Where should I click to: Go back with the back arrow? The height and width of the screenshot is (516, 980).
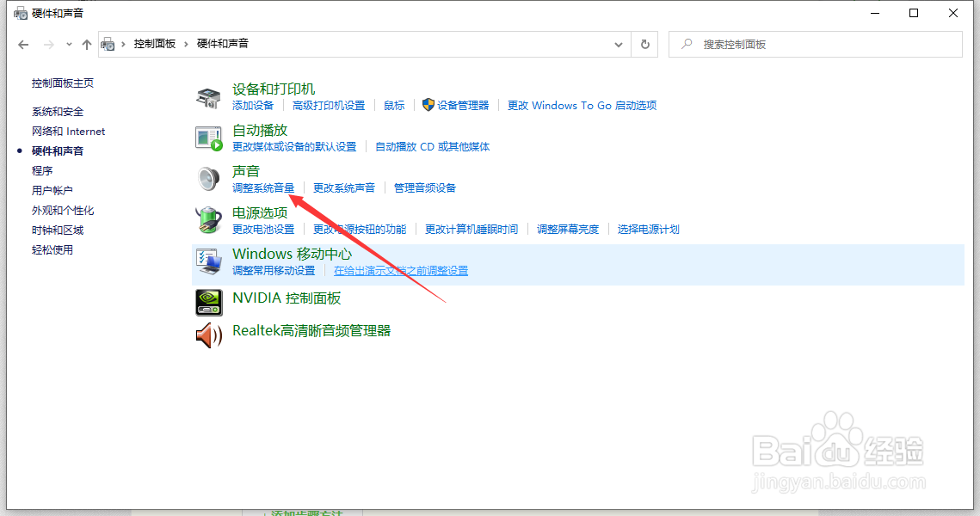tap(23, 45)
